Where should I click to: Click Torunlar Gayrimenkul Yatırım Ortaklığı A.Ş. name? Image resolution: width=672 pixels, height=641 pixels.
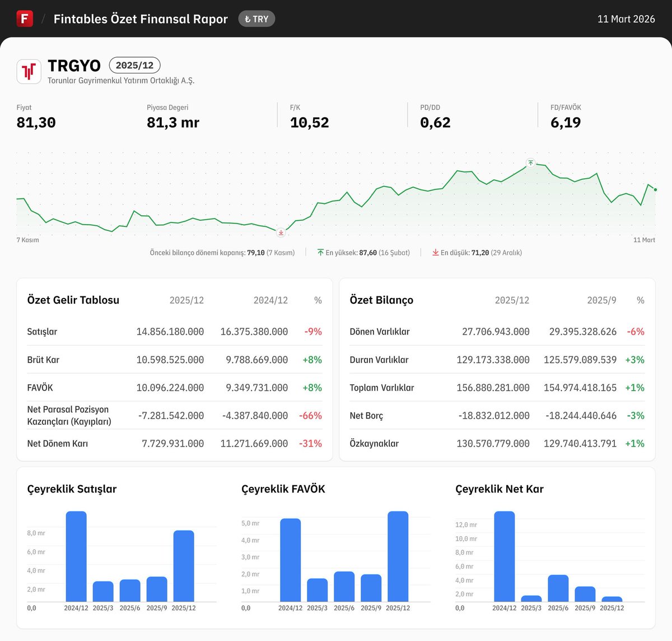pyautogui.click(x=121, y=81)
